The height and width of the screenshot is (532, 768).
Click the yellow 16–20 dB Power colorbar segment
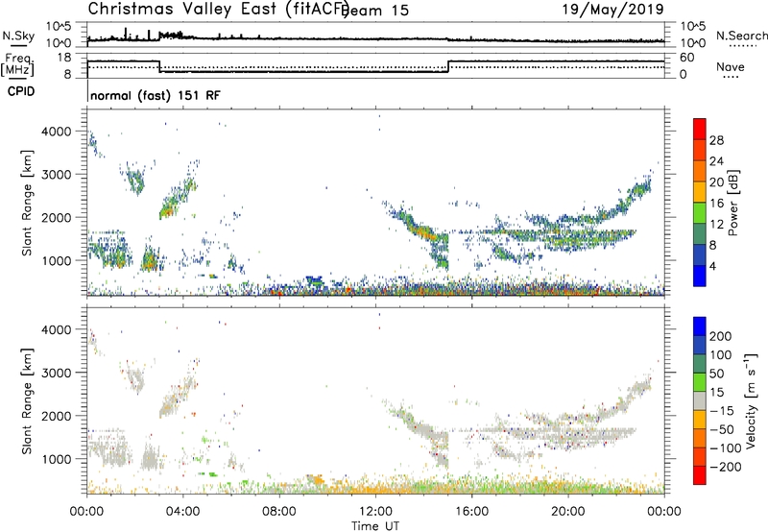(700, 192)
